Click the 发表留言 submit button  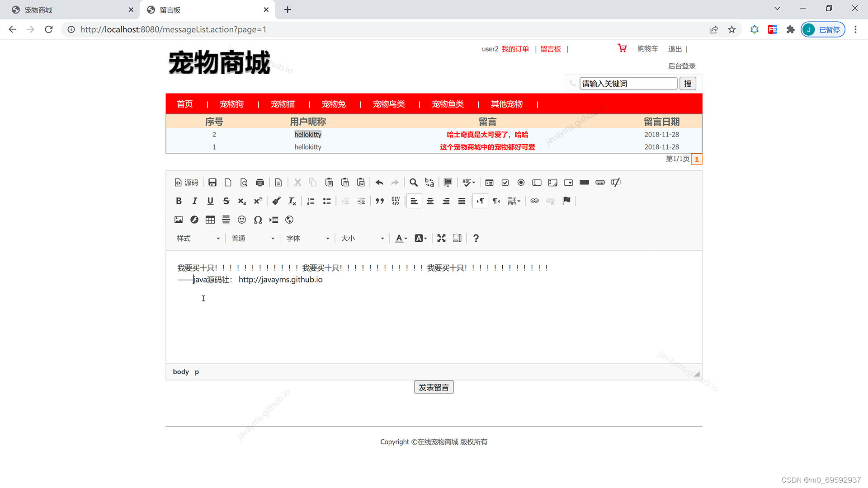(434, 387)
